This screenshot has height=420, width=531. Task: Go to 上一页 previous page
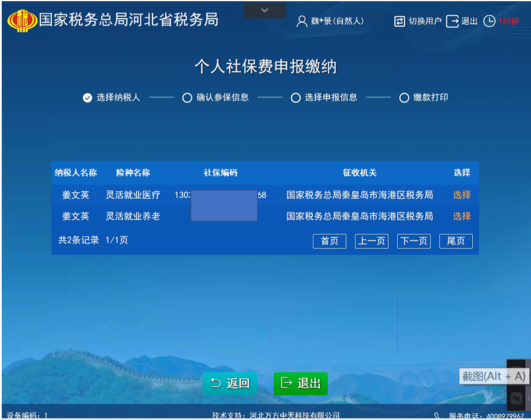[372, 241]
